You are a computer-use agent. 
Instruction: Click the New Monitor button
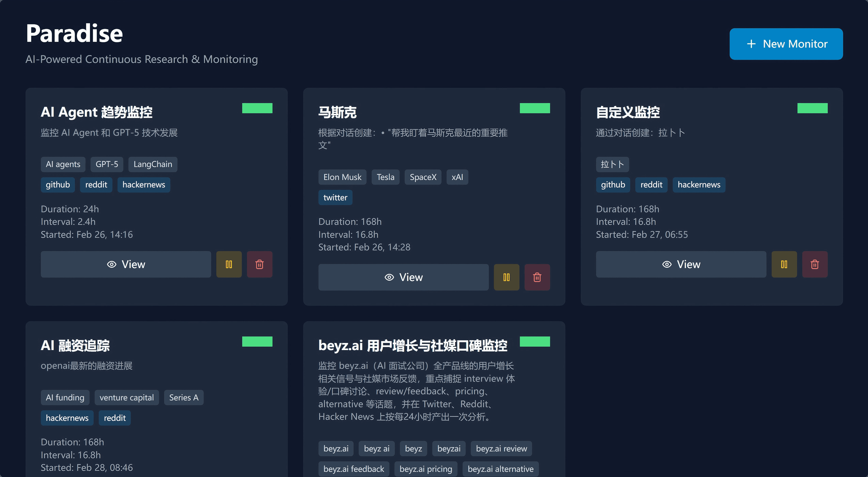click(x=786, y=44)
